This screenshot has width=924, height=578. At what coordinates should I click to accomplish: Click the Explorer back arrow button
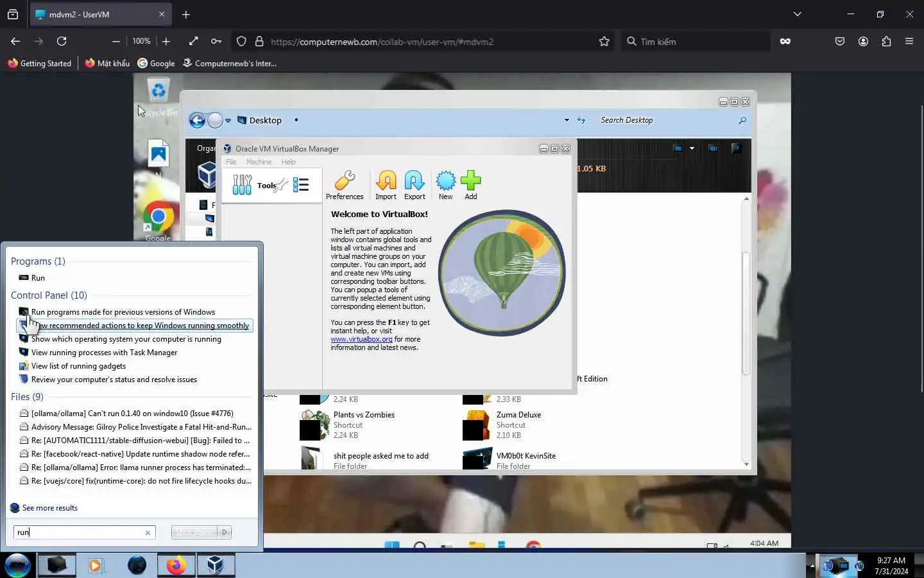pyautogui.click(x=197, y=120)
